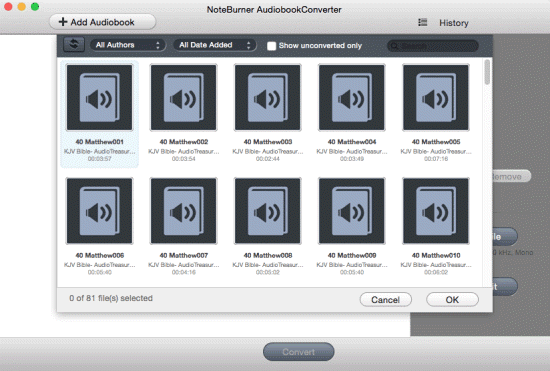Open the All Authors dropdown
Viewport: 550px width, 371px height.
tap(128, 45)
